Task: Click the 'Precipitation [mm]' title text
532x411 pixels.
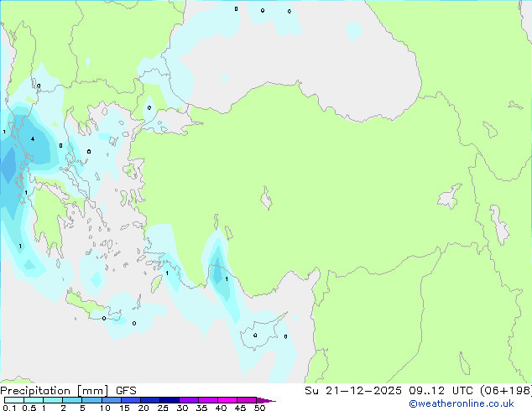Action: (x=54, y=391)
